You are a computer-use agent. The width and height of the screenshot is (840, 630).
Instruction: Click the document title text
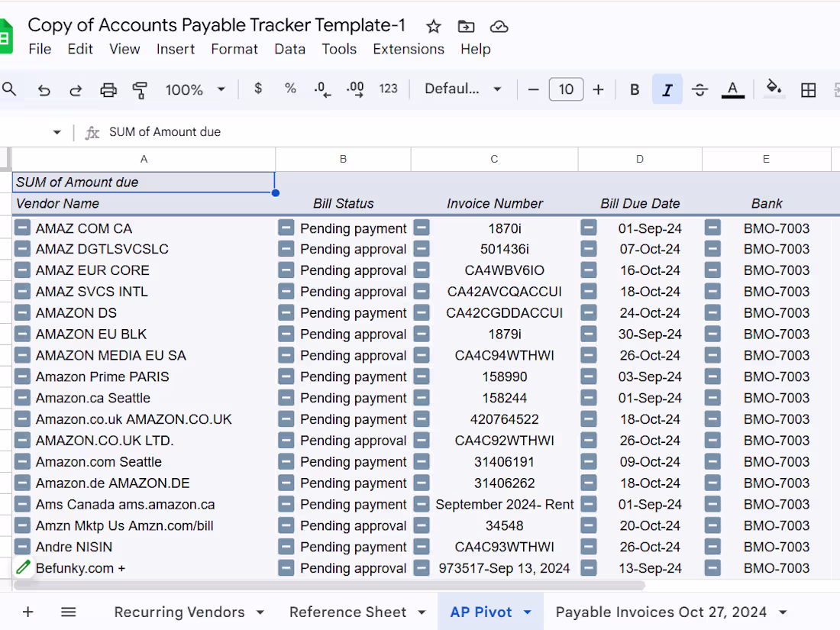pyautogui.click(x=216, y=25)
